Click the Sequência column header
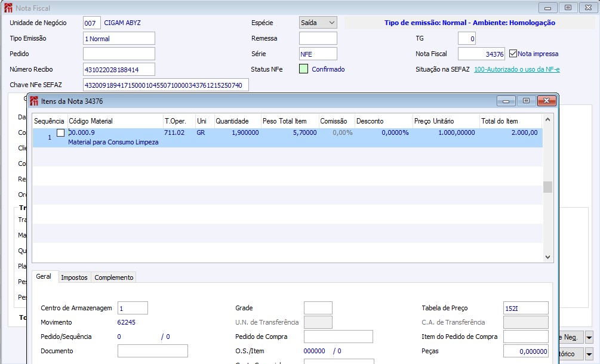Screen dimensions: 600x364 point(50,121)
